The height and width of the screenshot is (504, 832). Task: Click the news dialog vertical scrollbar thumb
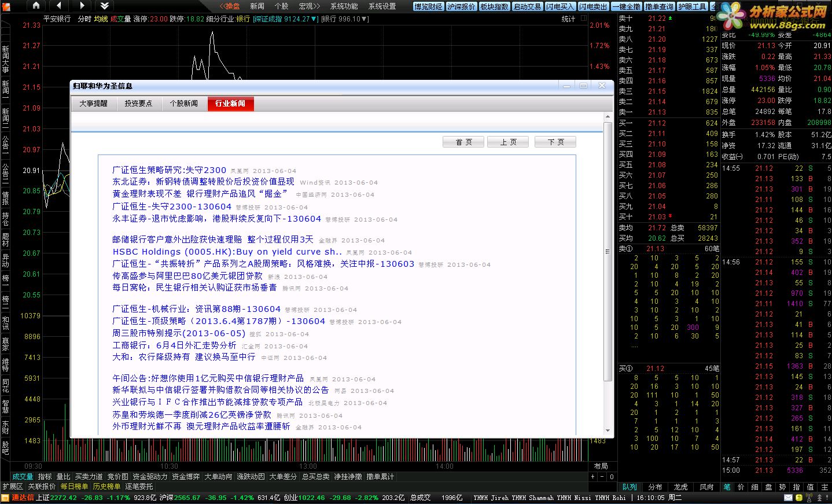pos(608,252)
